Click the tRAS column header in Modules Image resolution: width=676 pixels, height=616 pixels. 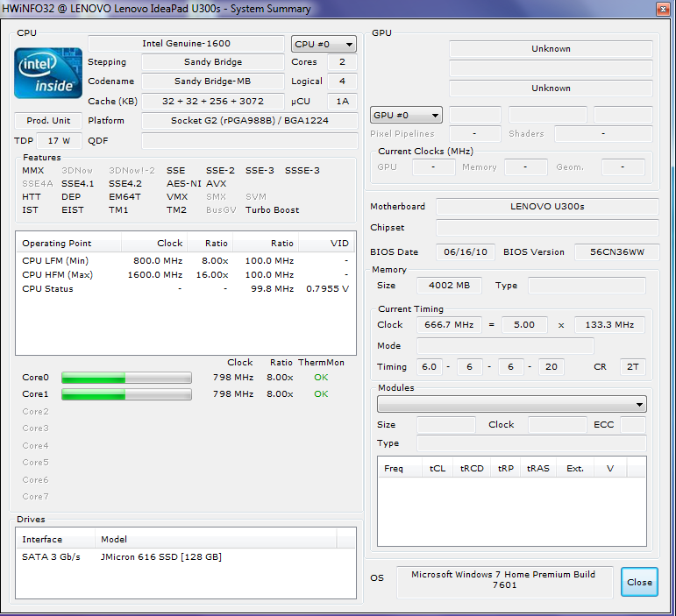(x=537, y=468)
